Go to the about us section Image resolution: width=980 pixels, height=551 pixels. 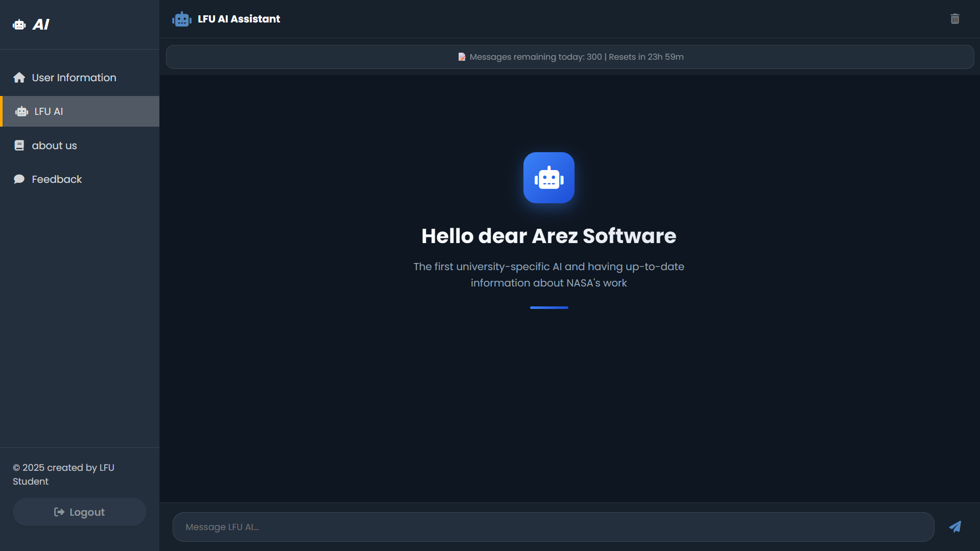[54, 146]
